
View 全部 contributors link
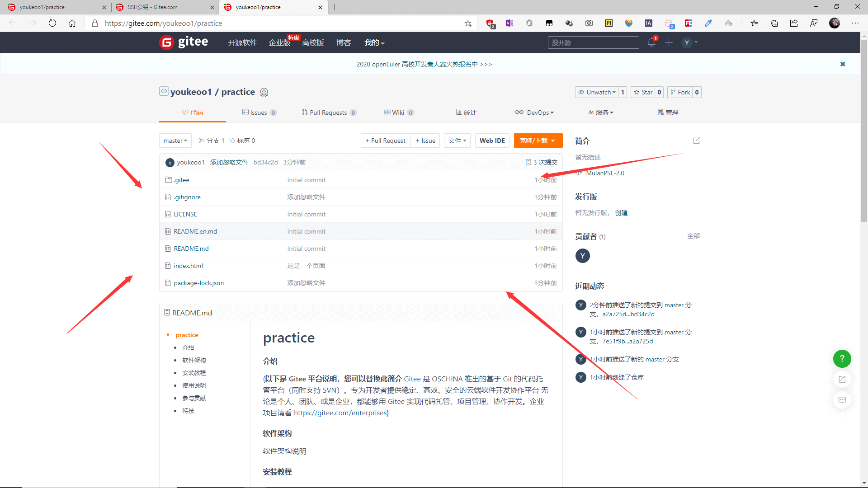pos(693,236)
